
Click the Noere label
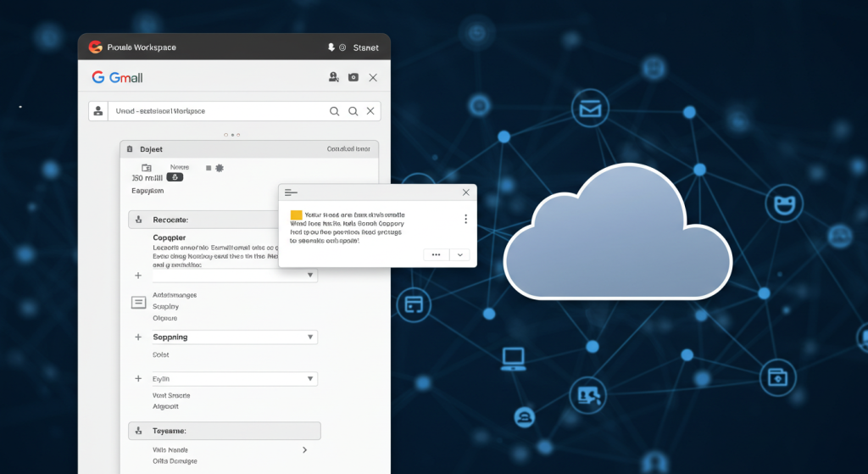tap(180, 167)
